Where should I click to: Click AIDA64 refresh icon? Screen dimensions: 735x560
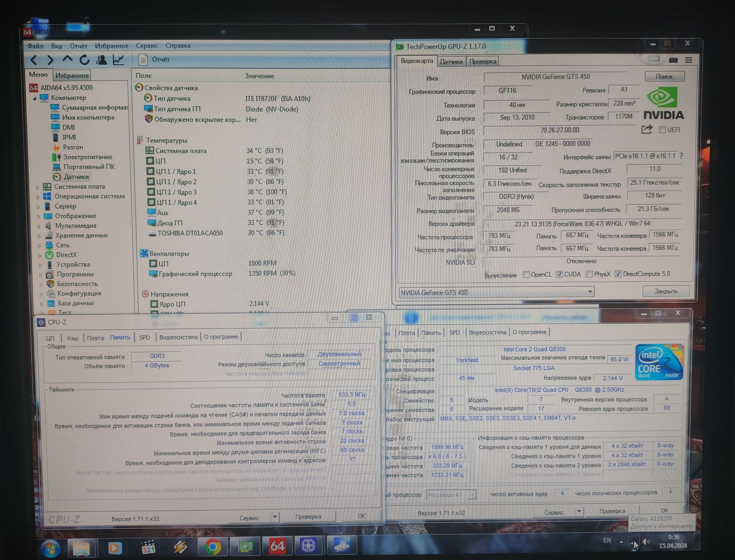point(85,60)
